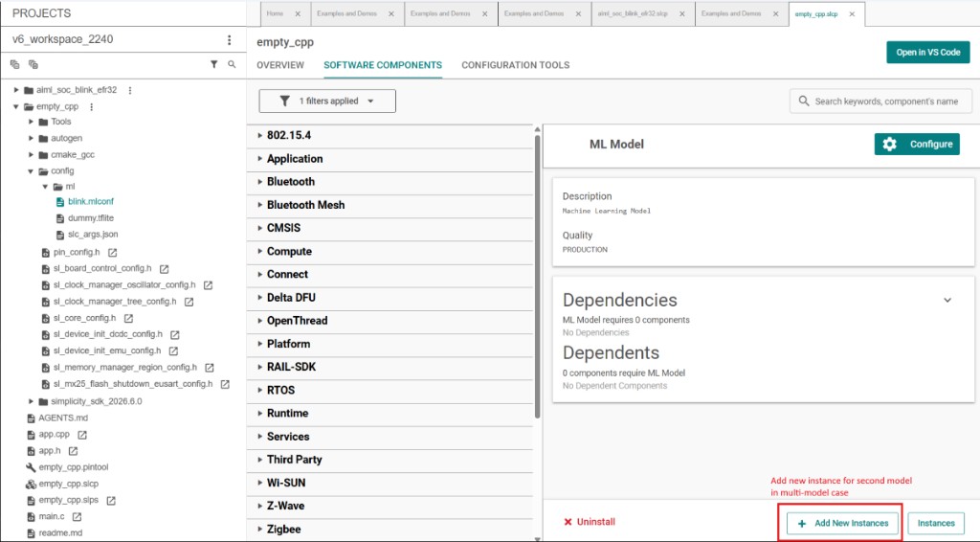The width and height of the screenshot is (980, 542).
Task: Expand the autogen folder
Action: 32,138
